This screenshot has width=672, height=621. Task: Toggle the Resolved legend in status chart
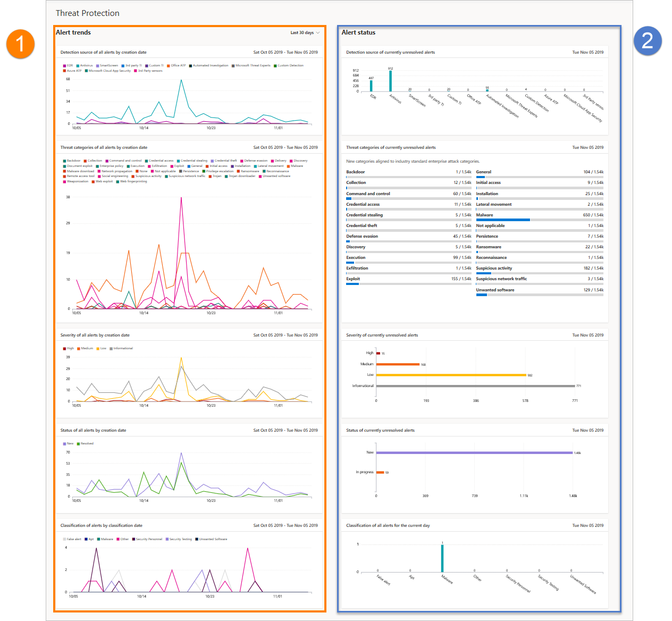pos(86,443)
